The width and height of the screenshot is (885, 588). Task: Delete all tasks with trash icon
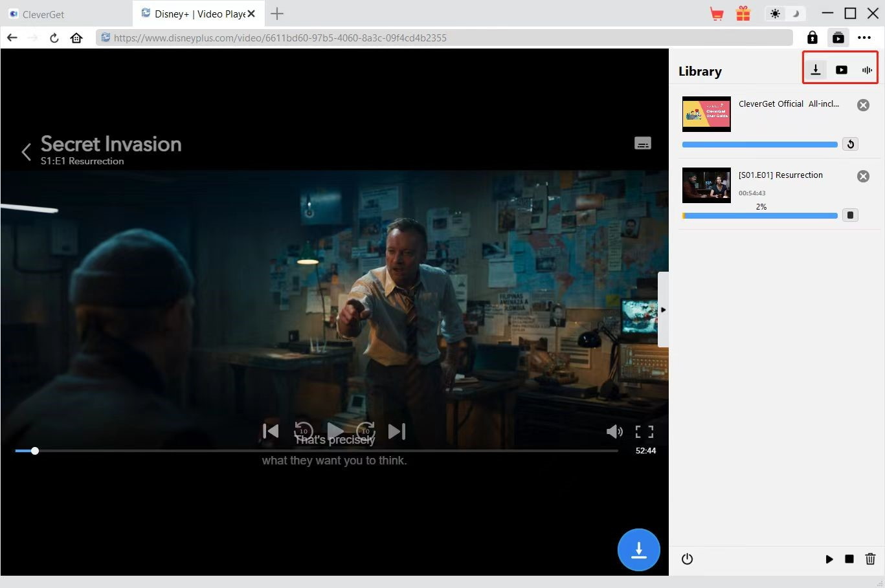(870, 559)
